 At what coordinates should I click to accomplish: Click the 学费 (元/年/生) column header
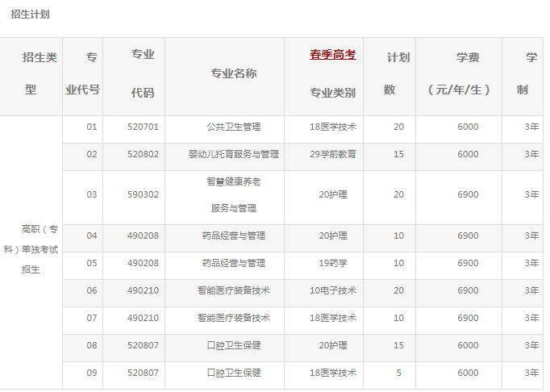click(x=468, y=74)
